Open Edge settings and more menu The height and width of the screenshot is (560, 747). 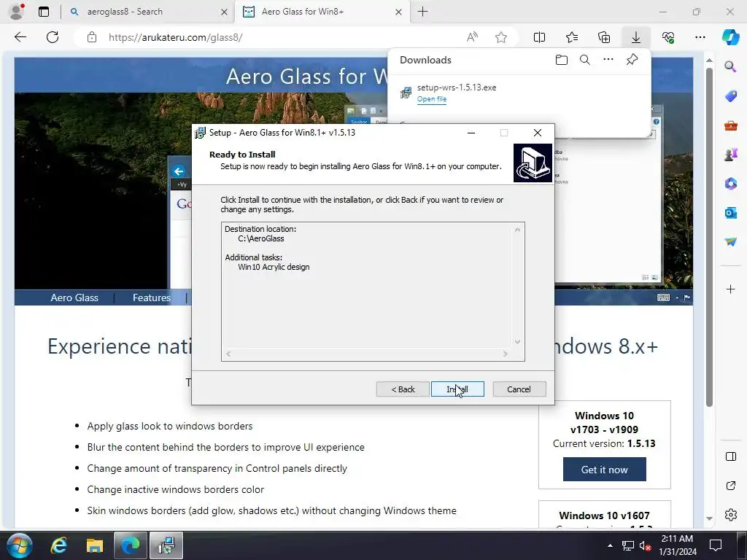700,37
